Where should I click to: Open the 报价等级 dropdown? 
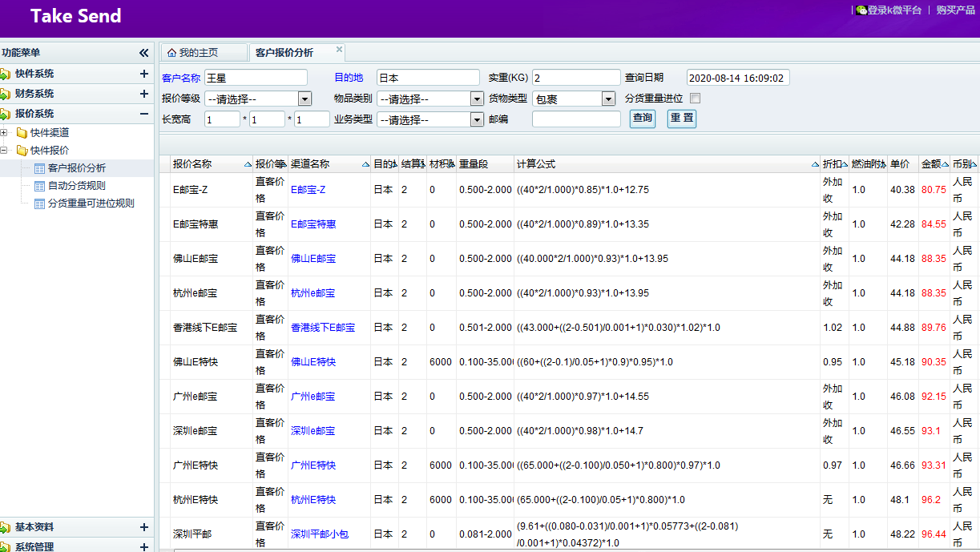(304, 99)
